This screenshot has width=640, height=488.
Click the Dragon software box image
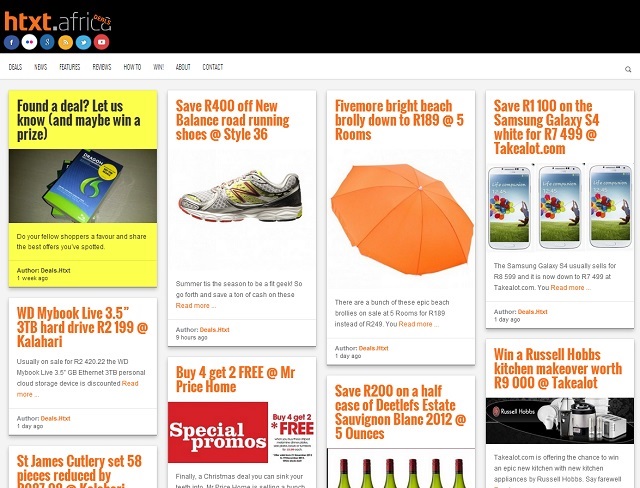(x=83, y=186)
